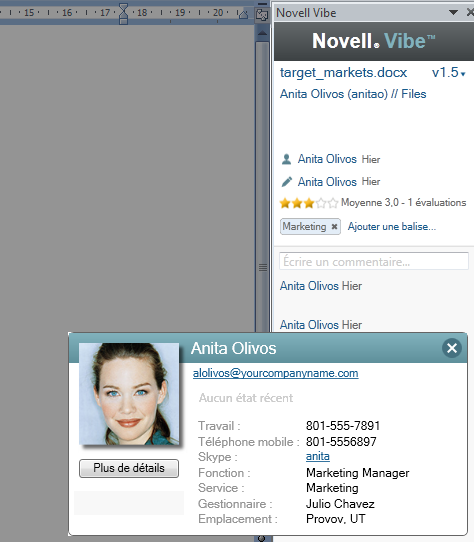The height and width of the screenshot is (542, 474).
Task: Click the mobile number 801-5556897
Action: tap(341, 442)
